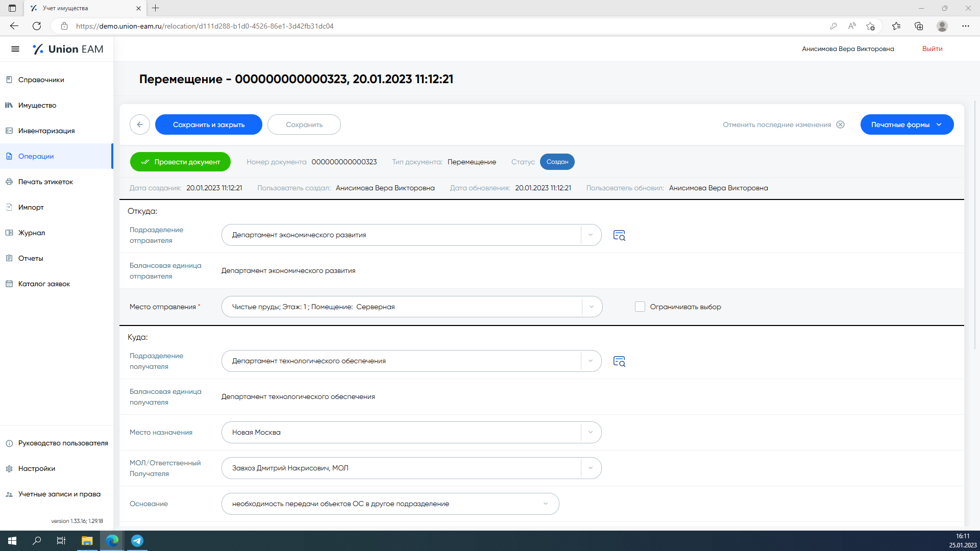
Task: Expand Место назначения dropdown
Action: [x=591, y=433]
